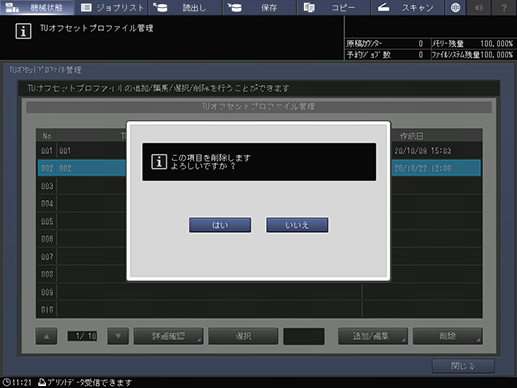Click the globe network icon
The height and width of the screenshot is (388, 517).
[455, 7]
